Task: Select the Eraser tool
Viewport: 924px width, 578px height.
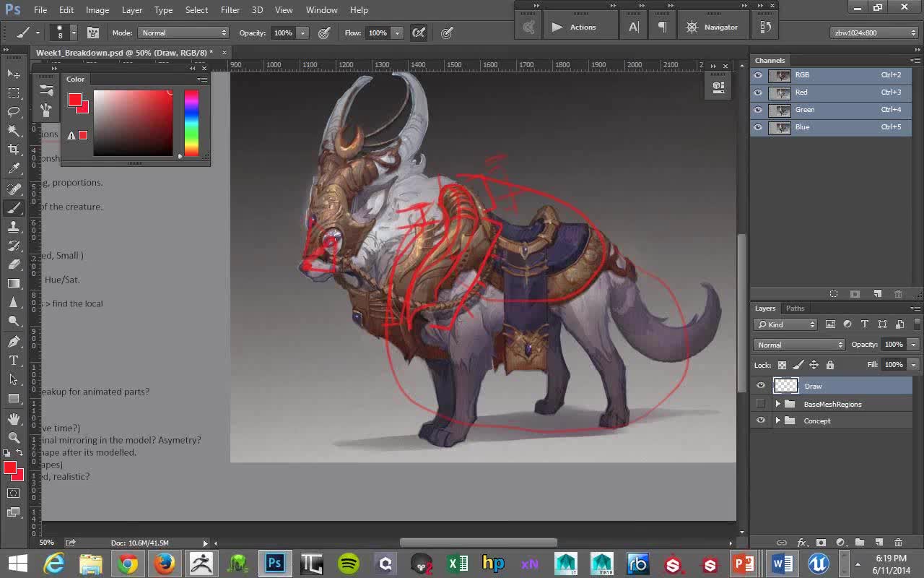Action: 14,264
